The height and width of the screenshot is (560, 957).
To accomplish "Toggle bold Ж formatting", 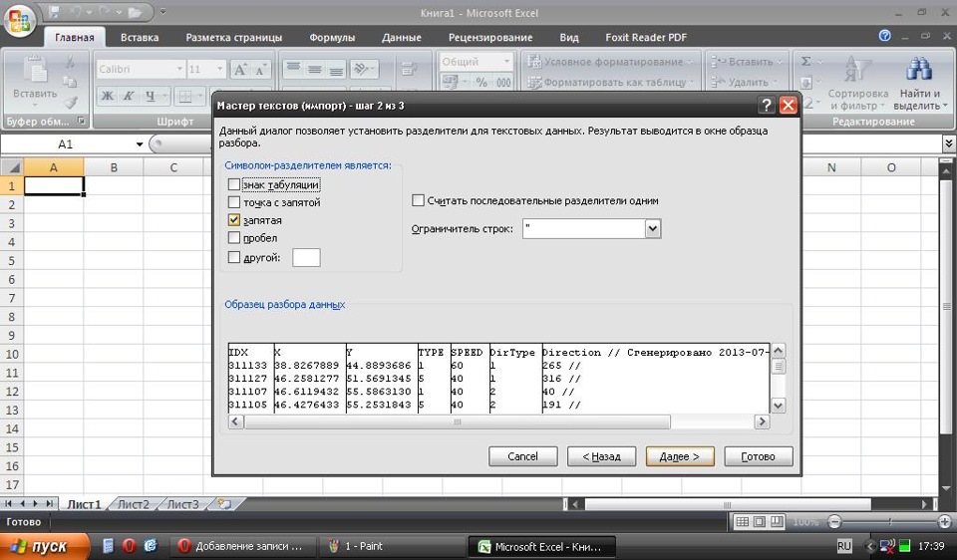I will tap(108, 96).
